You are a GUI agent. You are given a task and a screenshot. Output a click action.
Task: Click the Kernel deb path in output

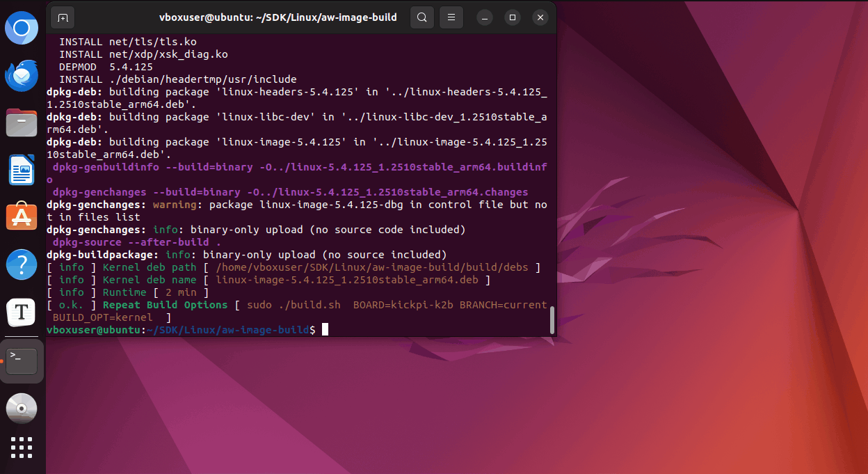[x=372, y=267]
